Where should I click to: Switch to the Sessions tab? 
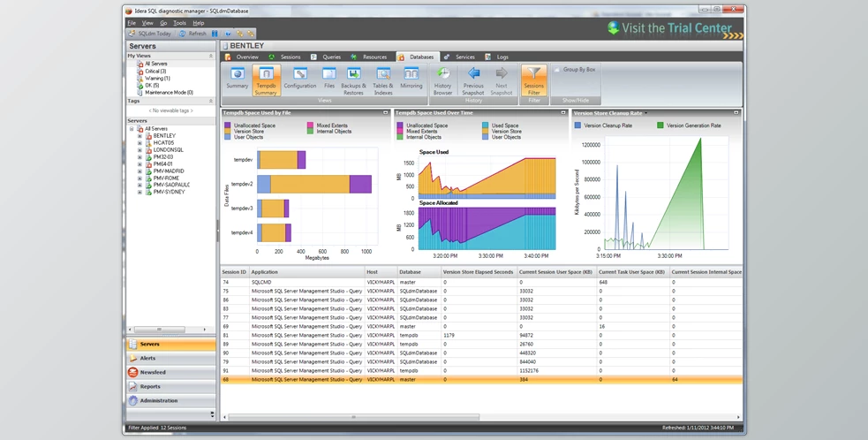coord(284,57)
